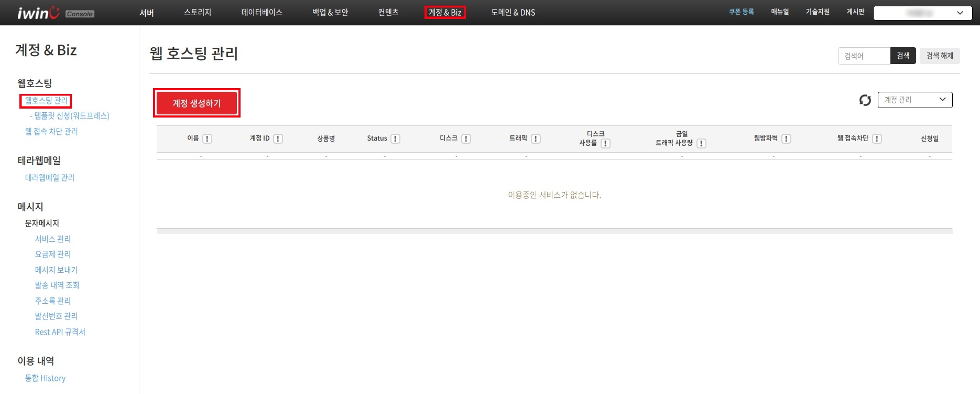The image size is (980, 394).
Task: Click the 검색 해제 button
Action: (x=940, y=56)
